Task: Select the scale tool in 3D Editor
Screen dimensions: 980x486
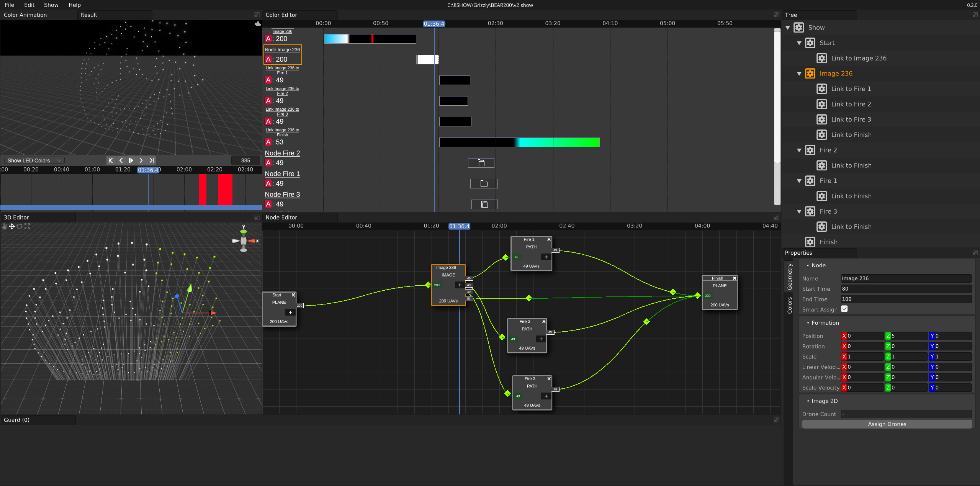Action: [x=27, y=226]
